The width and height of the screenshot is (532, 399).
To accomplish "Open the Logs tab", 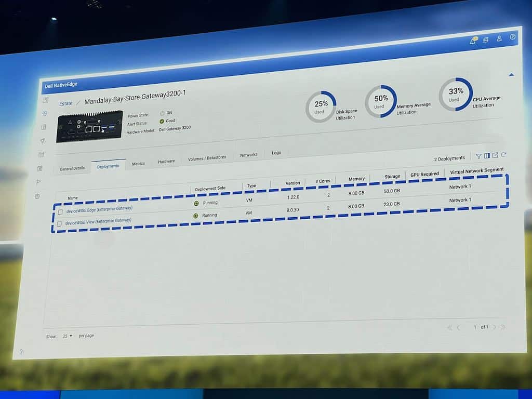I will pos(276,153).
